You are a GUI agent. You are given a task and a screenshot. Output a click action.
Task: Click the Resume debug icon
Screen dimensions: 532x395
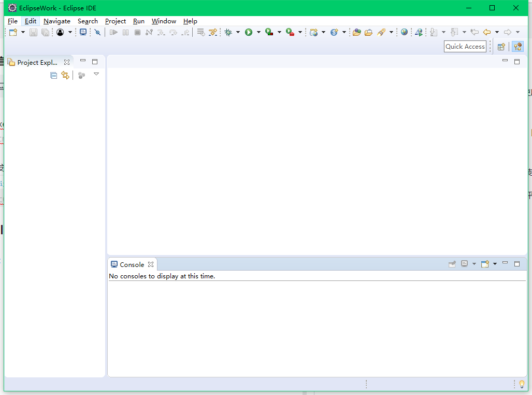113,32
